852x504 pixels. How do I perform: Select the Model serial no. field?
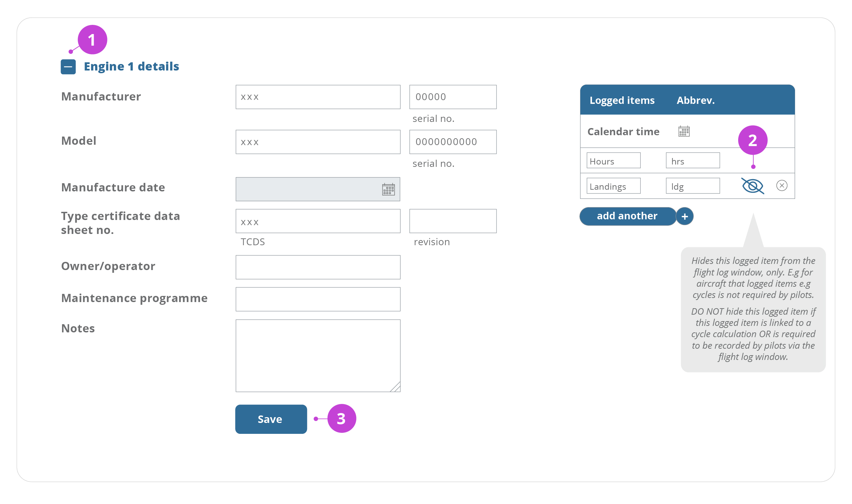click(x=453, y=142)
